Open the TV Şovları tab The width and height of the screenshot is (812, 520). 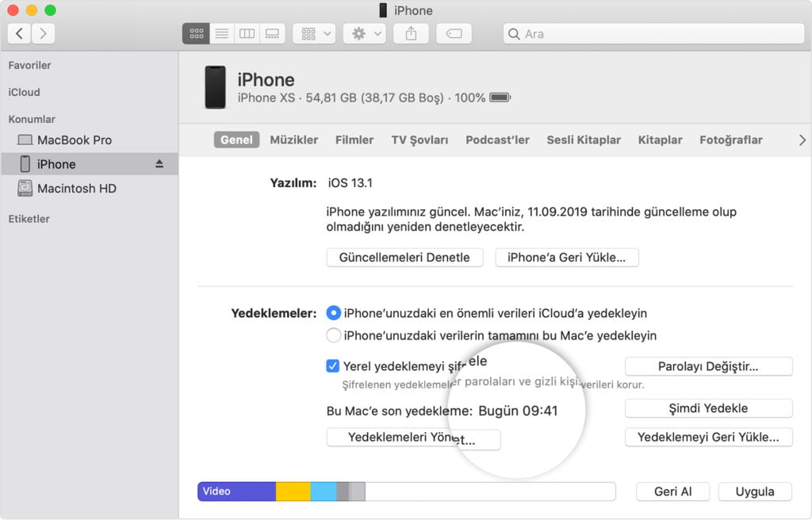tap(419, 140)
